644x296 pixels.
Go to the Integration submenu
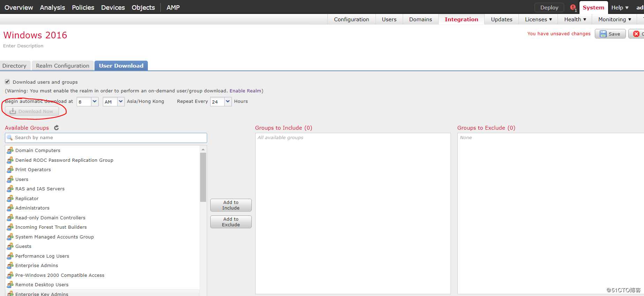[x=461, y=19]
